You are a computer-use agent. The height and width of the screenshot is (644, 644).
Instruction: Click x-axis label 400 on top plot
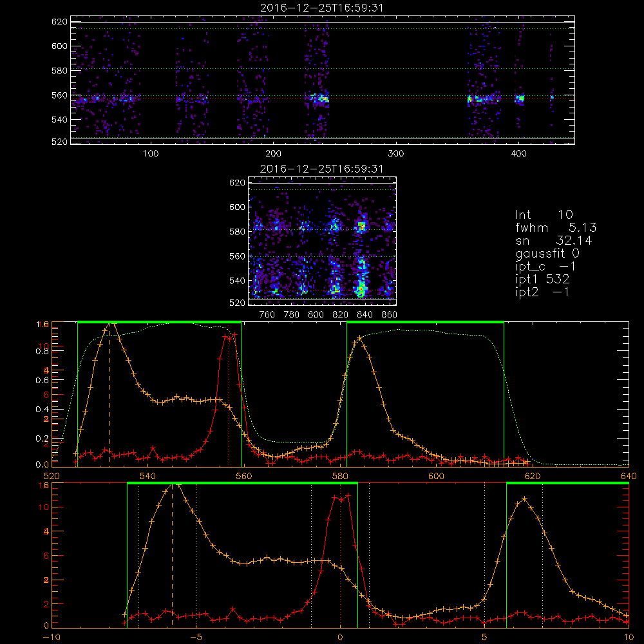(x=518, y=154)
